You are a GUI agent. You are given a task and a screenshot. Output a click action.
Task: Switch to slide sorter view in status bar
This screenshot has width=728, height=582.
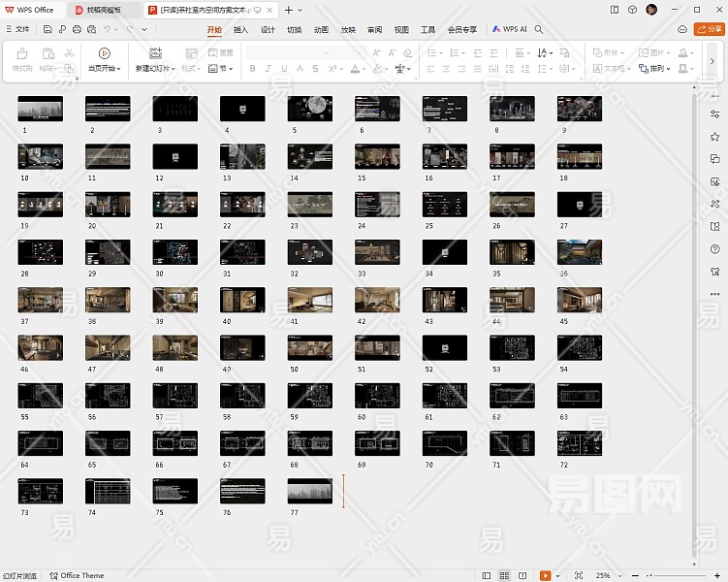point(505,575)
